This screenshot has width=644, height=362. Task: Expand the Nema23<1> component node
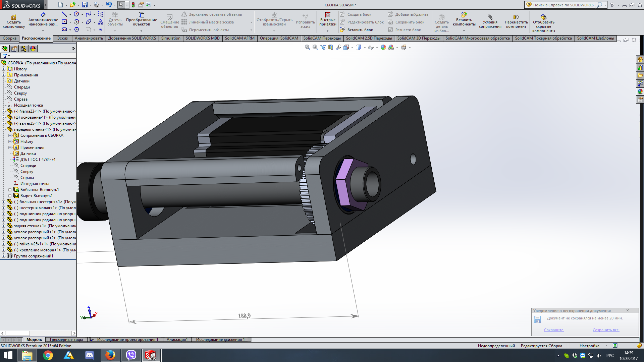pos(4,111)
